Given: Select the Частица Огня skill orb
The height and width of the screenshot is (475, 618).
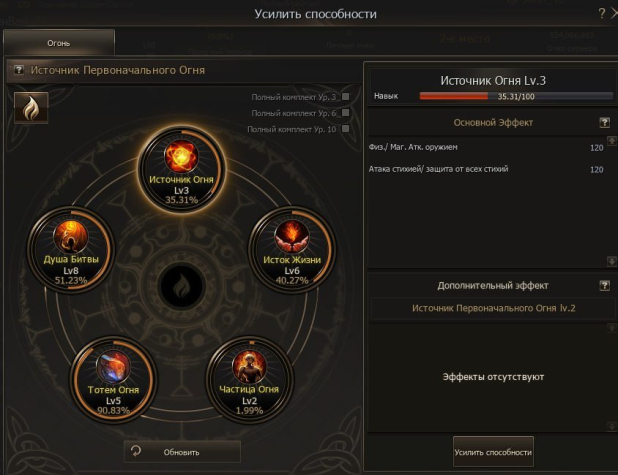Looking at the screenshot, I should (249, 380).
